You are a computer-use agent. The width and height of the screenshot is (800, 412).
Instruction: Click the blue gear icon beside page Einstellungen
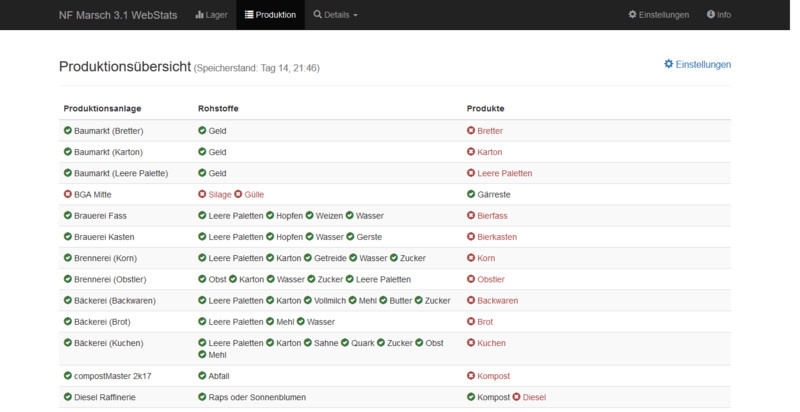tap(669, 64)
